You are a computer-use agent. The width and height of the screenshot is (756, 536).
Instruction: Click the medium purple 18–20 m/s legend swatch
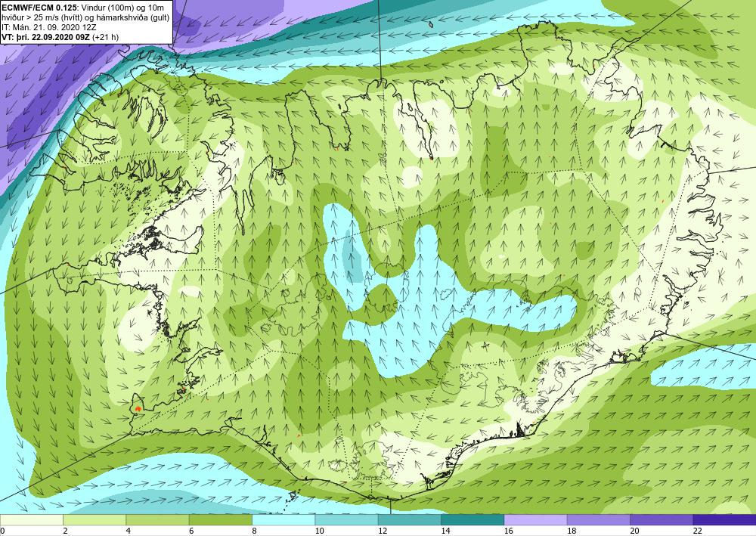tap(598, 520)
